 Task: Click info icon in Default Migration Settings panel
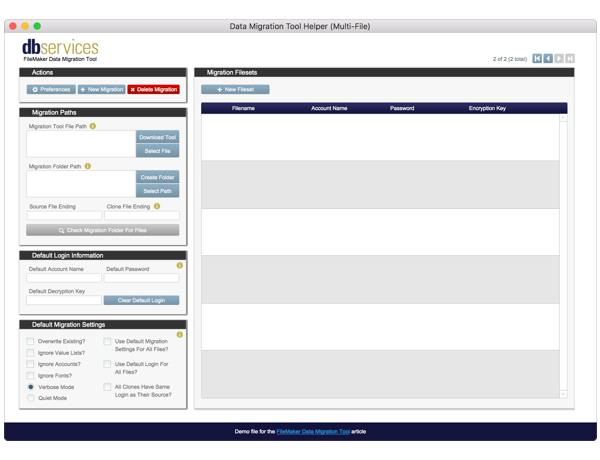[x=180, y=334]
